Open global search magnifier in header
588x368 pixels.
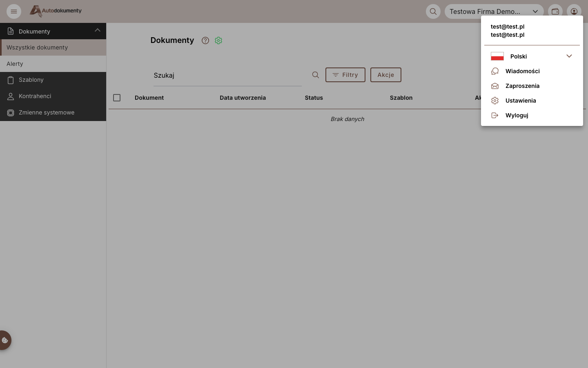[x=433, y=11]
